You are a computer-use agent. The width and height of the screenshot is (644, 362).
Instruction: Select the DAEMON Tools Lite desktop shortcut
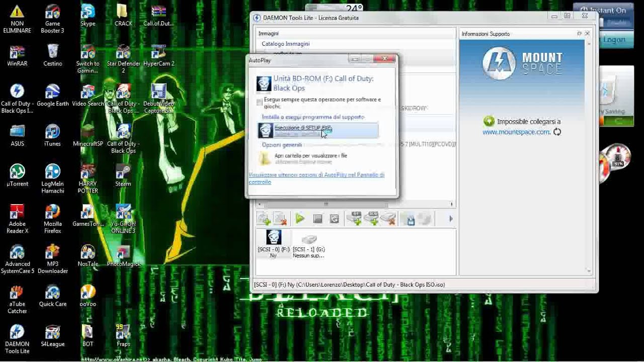tap(17, 339)
